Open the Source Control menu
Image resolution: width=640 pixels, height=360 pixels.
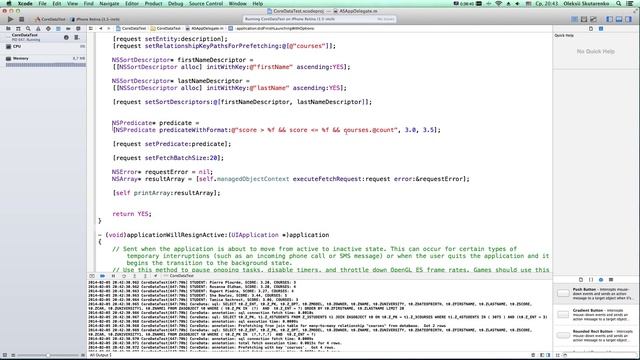pos(206,4)
